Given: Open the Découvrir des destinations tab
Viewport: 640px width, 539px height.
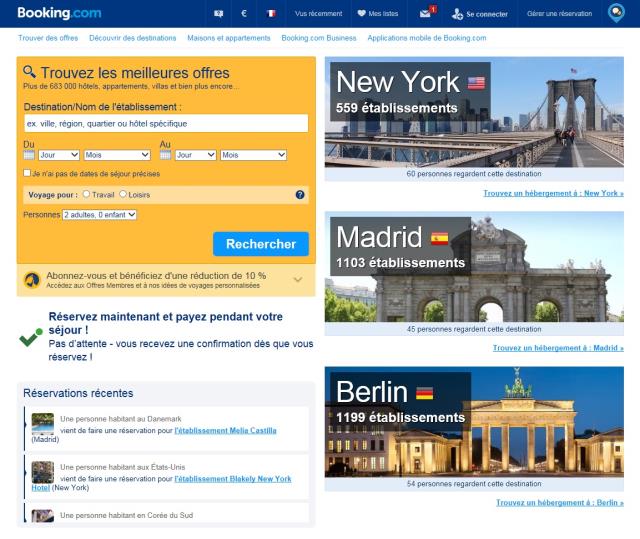Looking at the screenshot, I should tap(133, 38).
